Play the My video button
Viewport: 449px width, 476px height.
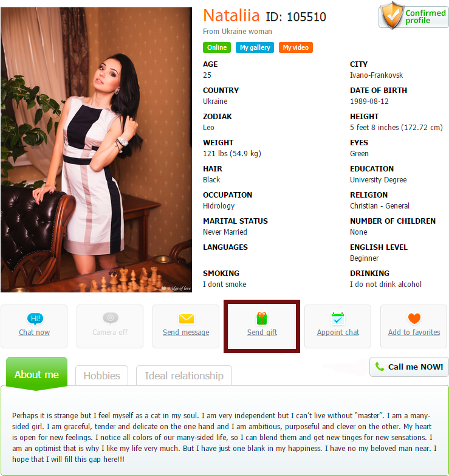(x=295, y=47)
